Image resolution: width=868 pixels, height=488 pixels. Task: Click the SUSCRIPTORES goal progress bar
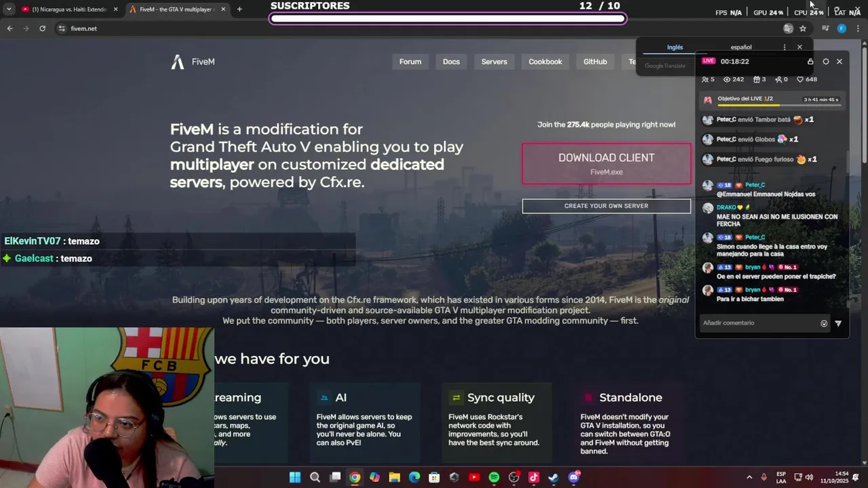point(448,18)
